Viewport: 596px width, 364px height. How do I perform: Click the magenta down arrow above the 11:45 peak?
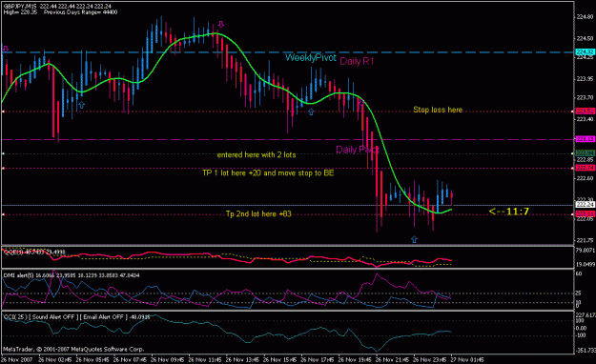[x=221, y=25]
